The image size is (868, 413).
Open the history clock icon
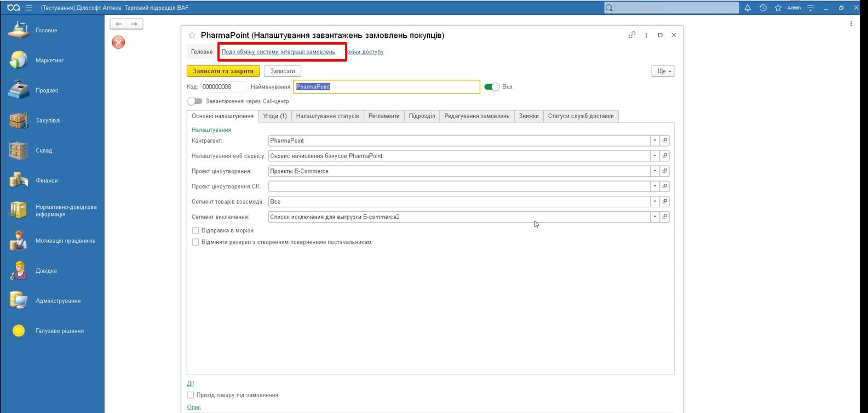(x=763, y=8)
